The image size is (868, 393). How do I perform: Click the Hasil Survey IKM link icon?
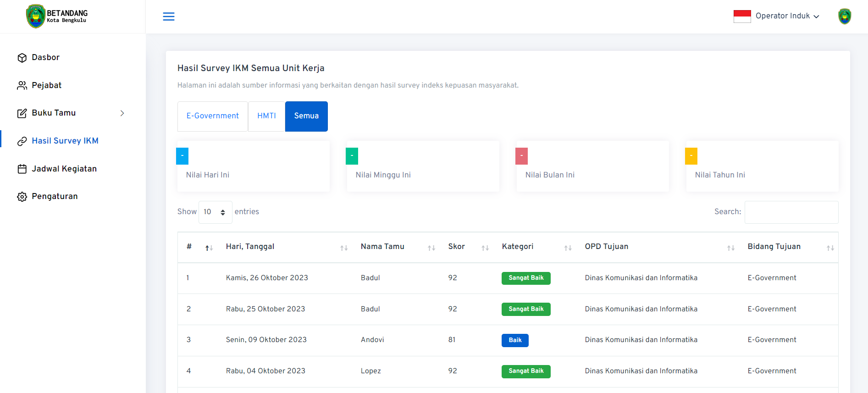pyautogui.click(x=22, y=141)
